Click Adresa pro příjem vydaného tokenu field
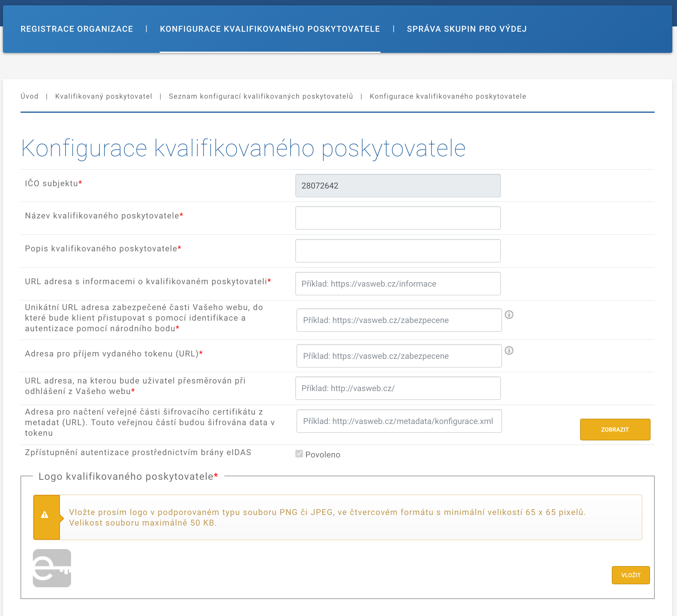The width and height of the screenshot is (677, 616). (x=399, y=356)
